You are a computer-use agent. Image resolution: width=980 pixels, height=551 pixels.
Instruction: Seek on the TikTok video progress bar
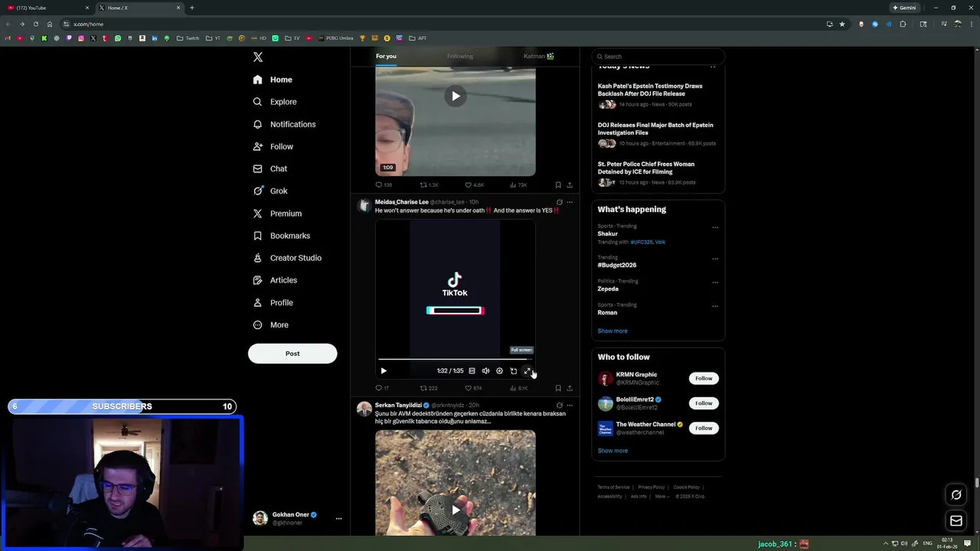coord(455,359)
